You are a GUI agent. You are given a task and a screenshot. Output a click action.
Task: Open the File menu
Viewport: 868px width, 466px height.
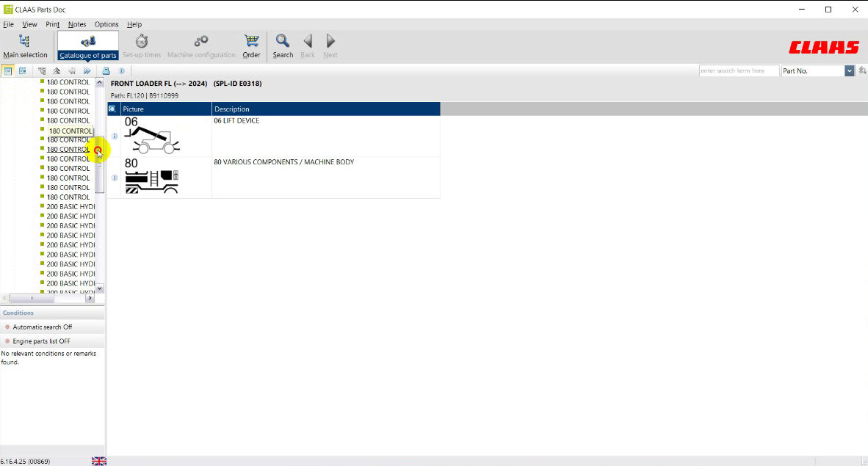coord(8,24)
